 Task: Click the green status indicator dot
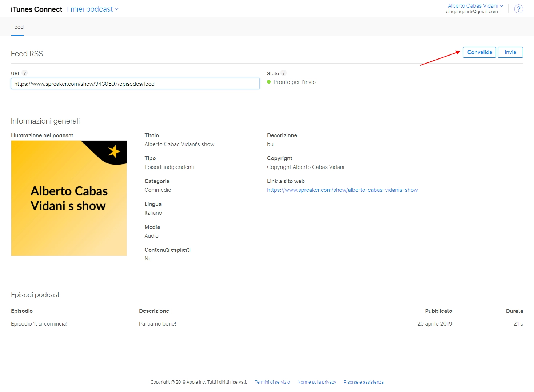(269, 82)
